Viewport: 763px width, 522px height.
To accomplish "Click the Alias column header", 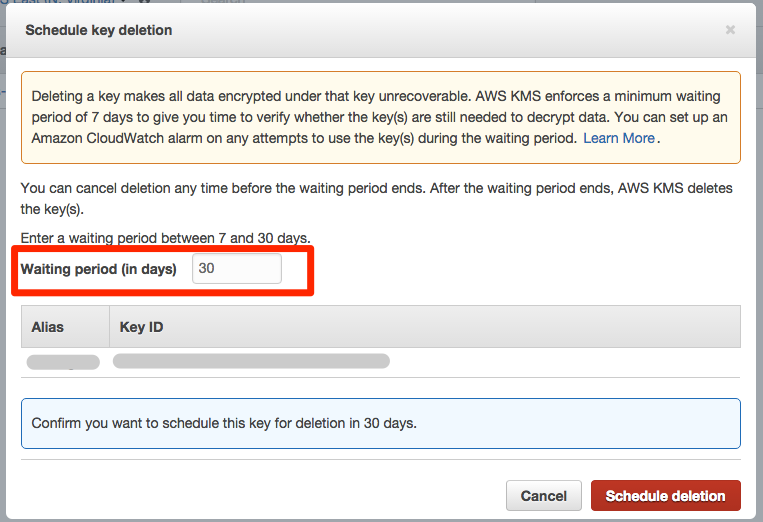I will [x=48, y=327].
